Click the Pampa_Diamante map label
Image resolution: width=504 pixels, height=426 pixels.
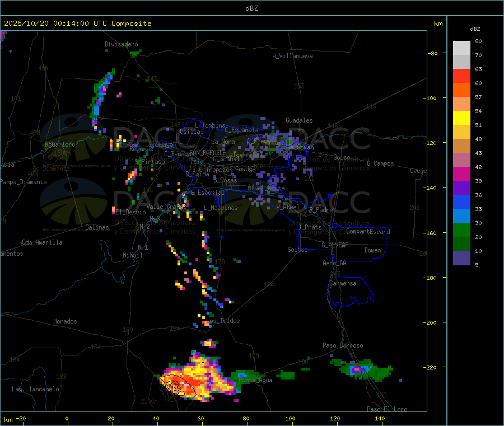pyautogui.click(x=24, y=182)
